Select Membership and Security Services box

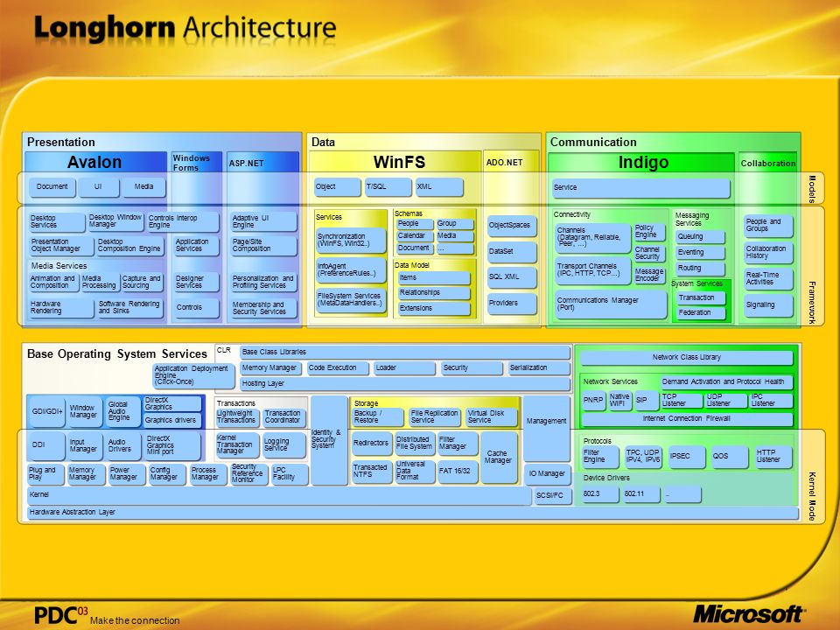[x=263, y=309]
